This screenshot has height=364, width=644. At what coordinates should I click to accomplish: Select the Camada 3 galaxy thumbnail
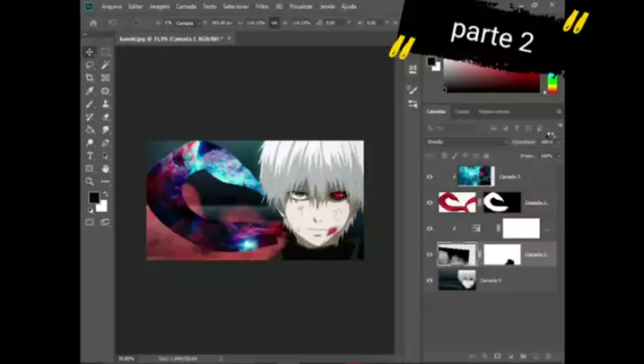pyautogui.click(x=476, y=176)
